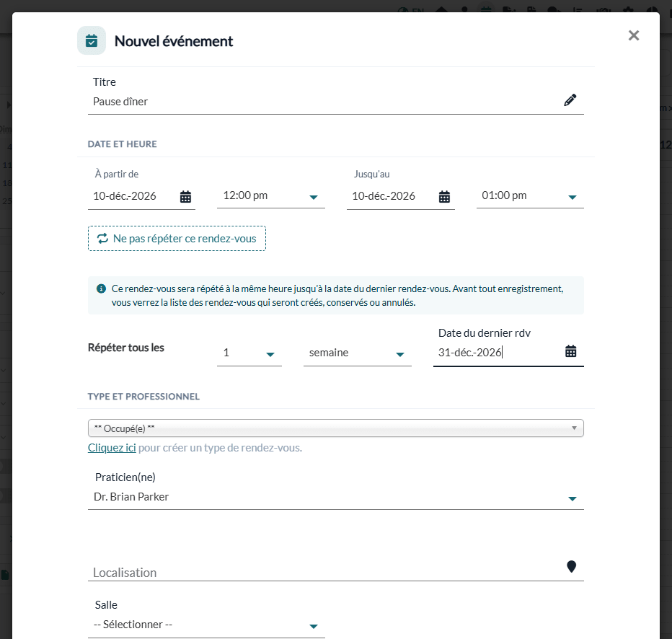Screen dimensions: 672x639
Task: Click the DATE ET HEURE section heading
Action: click(122, 144)
